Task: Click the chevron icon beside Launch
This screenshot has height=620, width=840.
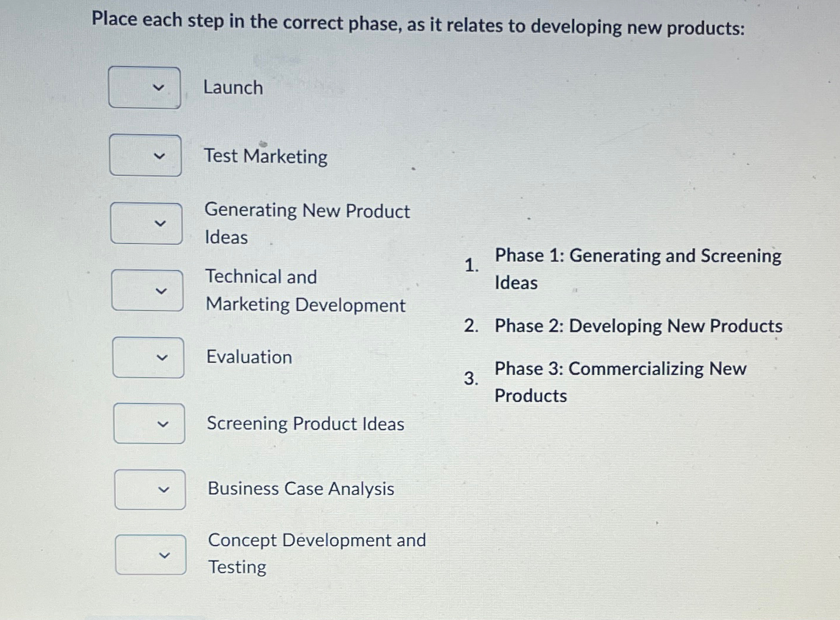Action: point(158,88)
